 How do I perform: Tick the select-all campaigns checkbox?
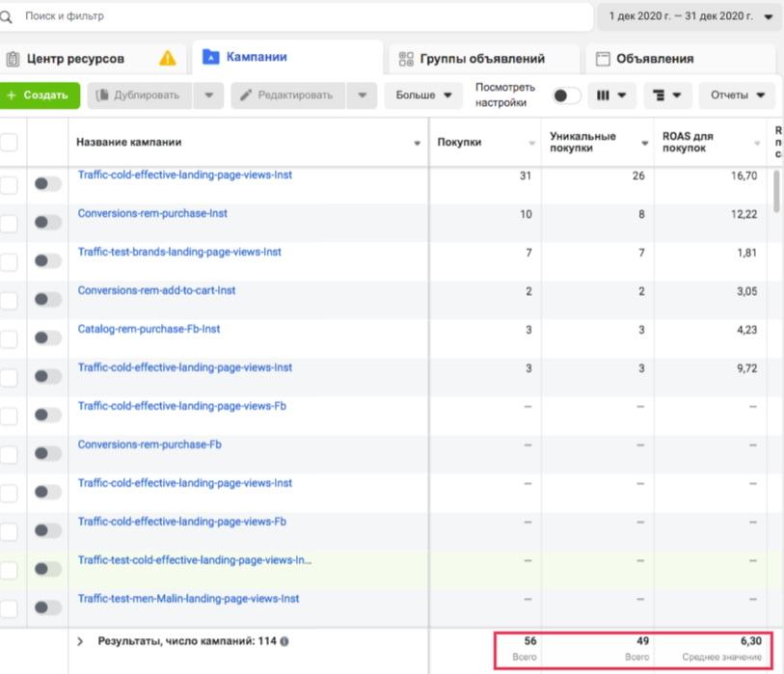9,143
